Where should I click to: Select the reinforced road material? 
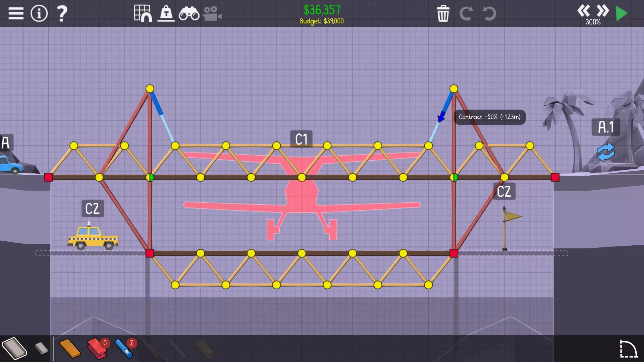tap(41, 348)
